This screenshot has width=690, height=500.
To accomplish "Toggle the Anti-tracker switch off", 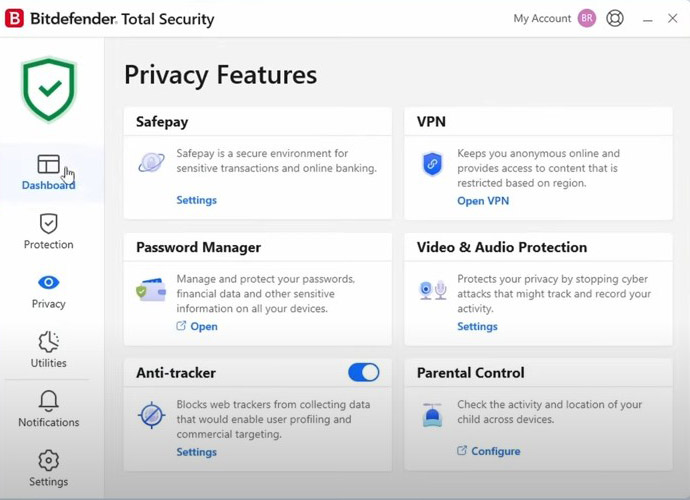I will coord(363,373).
